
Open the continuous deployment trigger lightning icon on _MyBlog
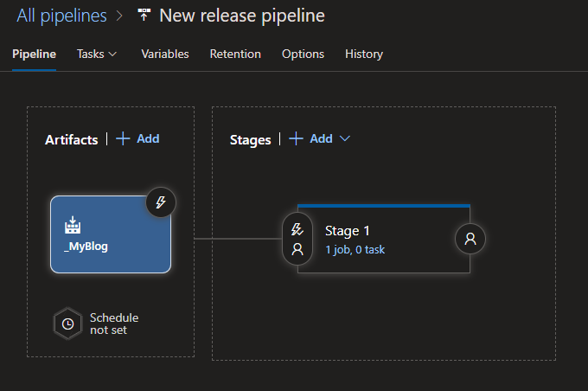pyautogui.click(x=161, y=202)
